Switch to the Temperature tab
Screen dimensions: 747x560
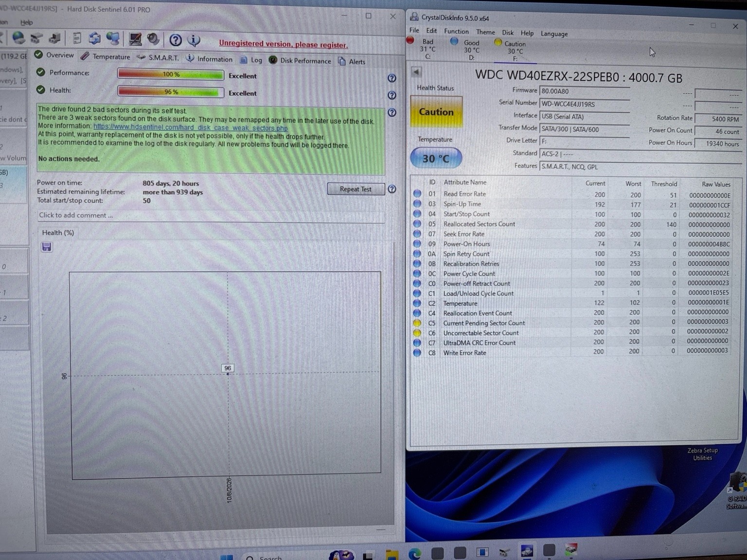pos(106,56)
